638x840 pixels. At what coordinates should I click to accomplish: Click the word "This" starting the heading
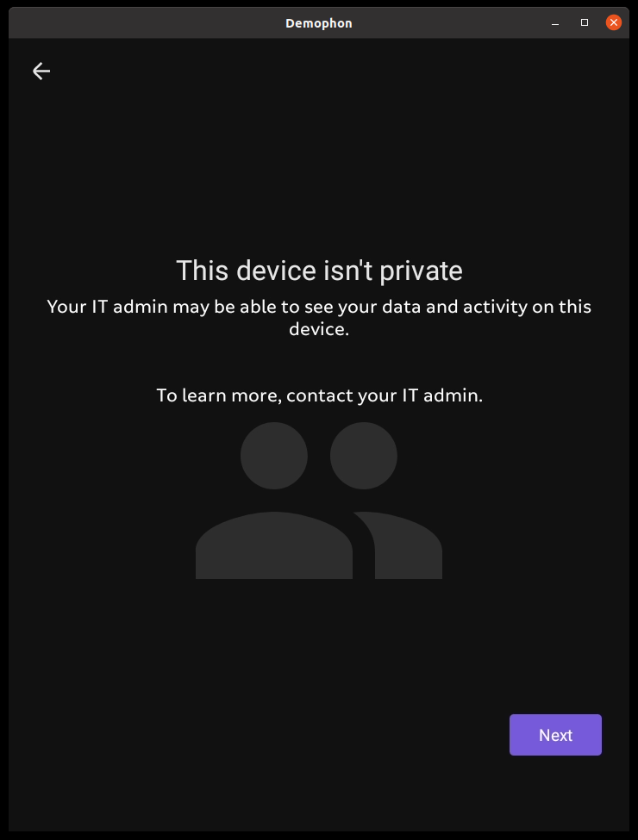[202, 270]
